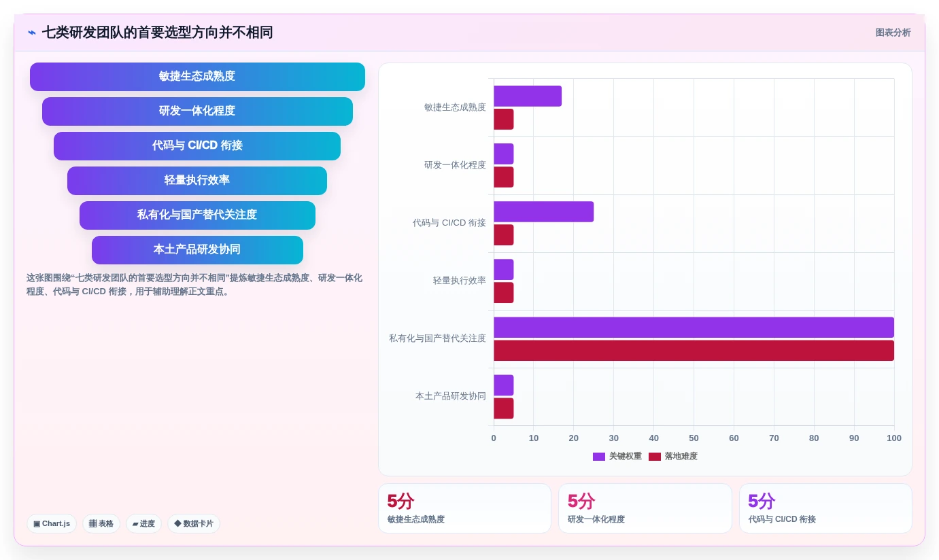This screenshot has width=939, height=560.
Task: Click the purple 研发一体化程度 chart bar
Action: (x=503, y=154)
